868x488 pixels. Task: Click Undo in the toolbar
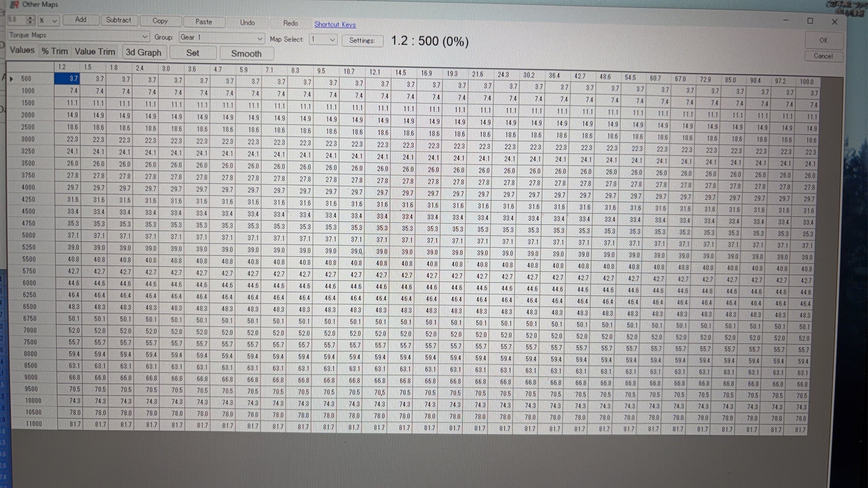247,23
